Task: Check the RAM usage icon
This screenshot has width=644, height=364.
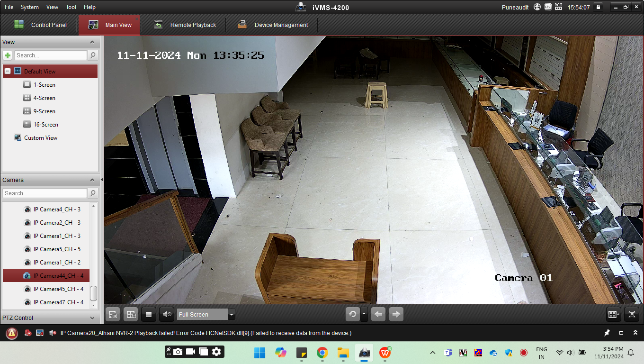Action: point(558,7)
